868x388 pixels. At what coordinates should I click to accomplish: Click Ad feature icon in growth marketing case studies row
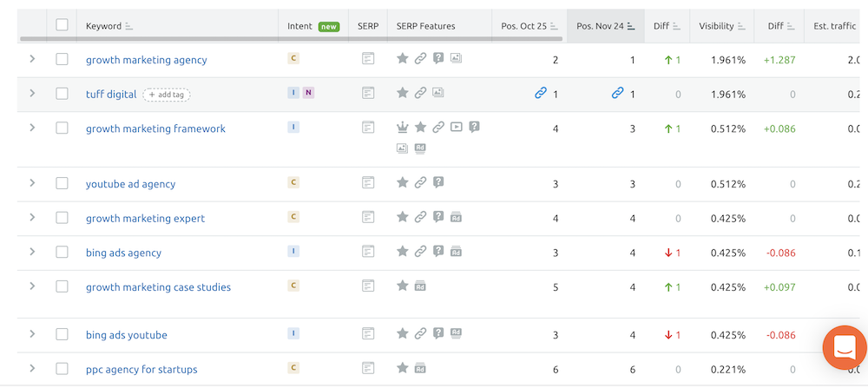[420, 286]
